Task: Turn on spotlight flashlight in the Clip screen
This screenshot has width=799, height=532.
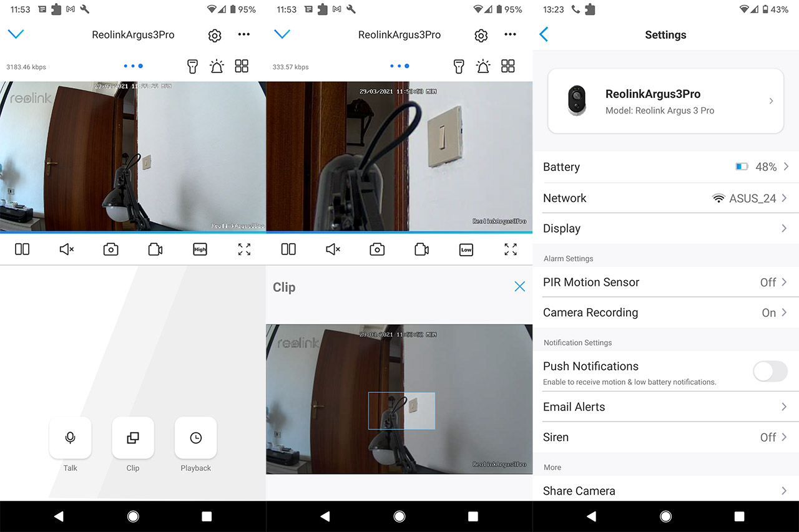Action: click(x=459, y=66)
